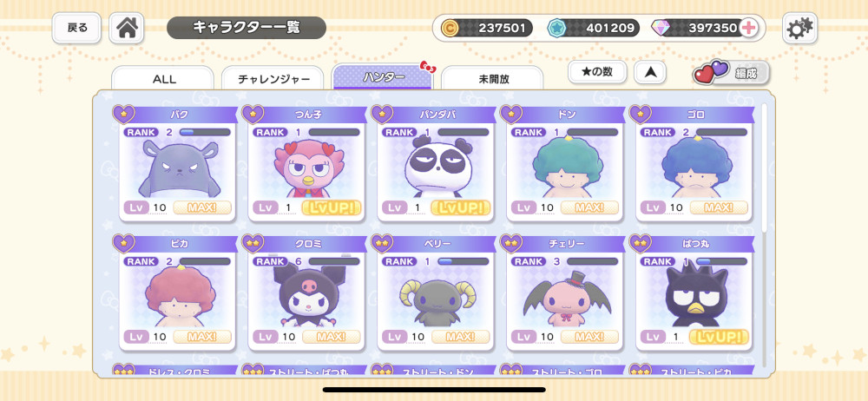Click the 戻る back button
Image resolution: width=868 pixels, height=401 pixels.
click(77, 28)
